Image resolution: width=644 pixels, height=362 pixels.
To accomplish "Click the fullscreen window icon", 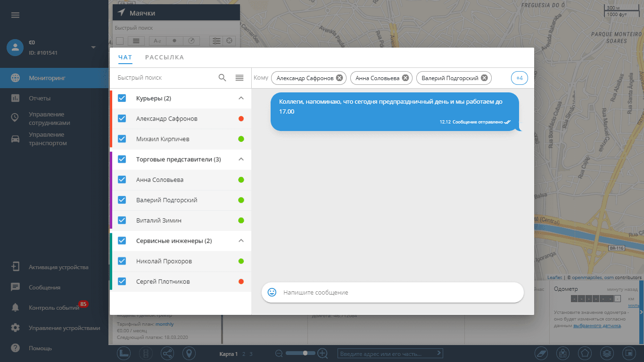I will 628,353.
